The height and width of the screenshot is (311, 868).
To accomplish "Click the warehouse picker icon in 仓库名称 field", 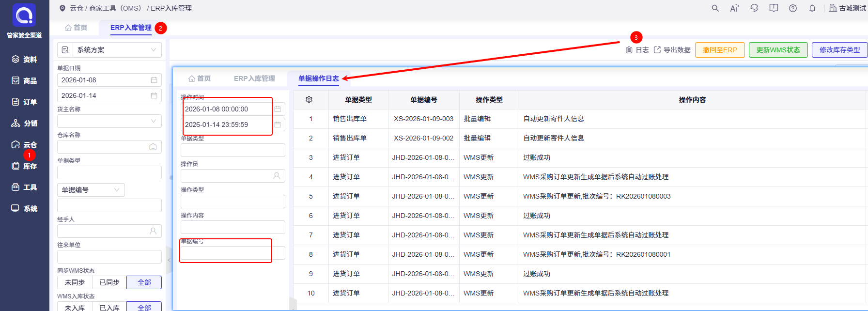I will tap(153, 147).
